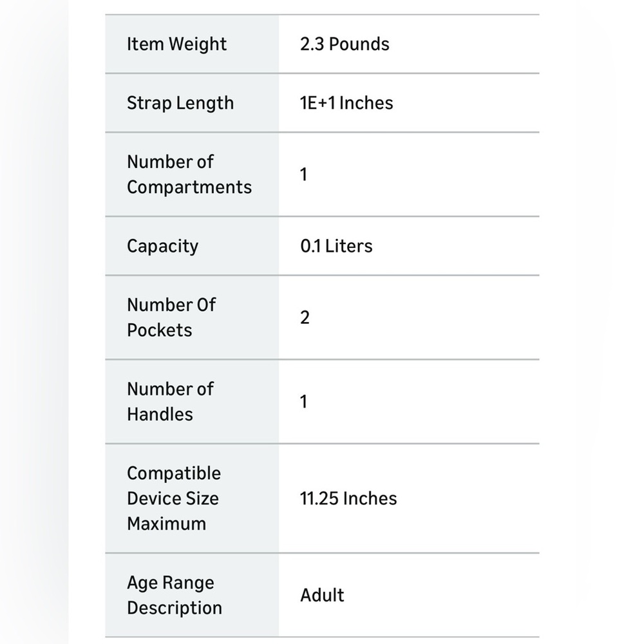Click the word Description in age range label
This screenshot has height=644, width=644.
pyautogui.click(x=175, y=609)
